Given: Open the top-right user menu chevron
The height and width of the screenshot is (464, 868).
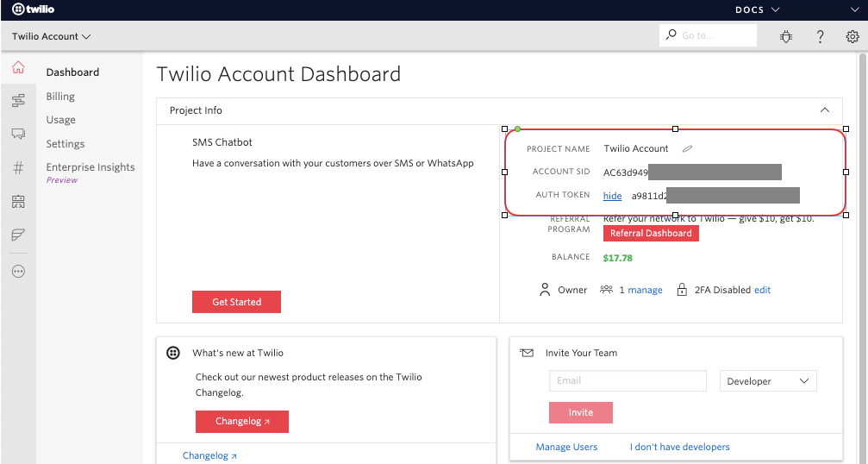Looking at the screenshot, I should tap(855, 9).
